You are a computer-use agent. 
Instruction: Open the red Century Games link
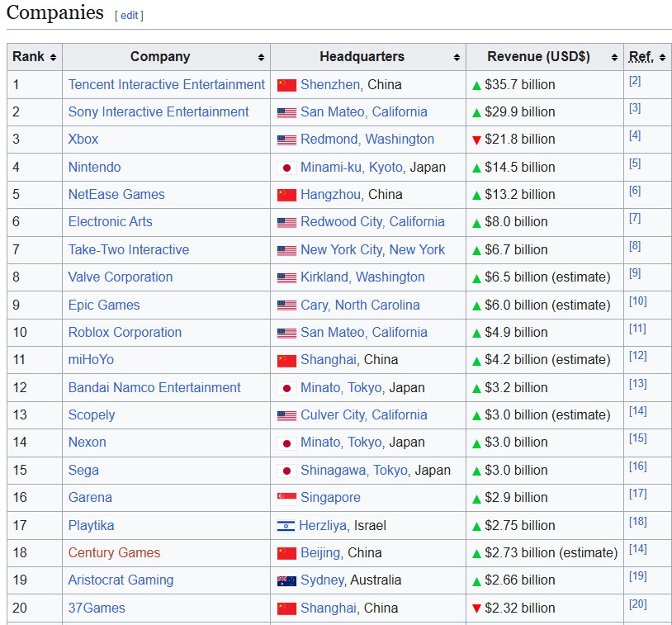115,552
